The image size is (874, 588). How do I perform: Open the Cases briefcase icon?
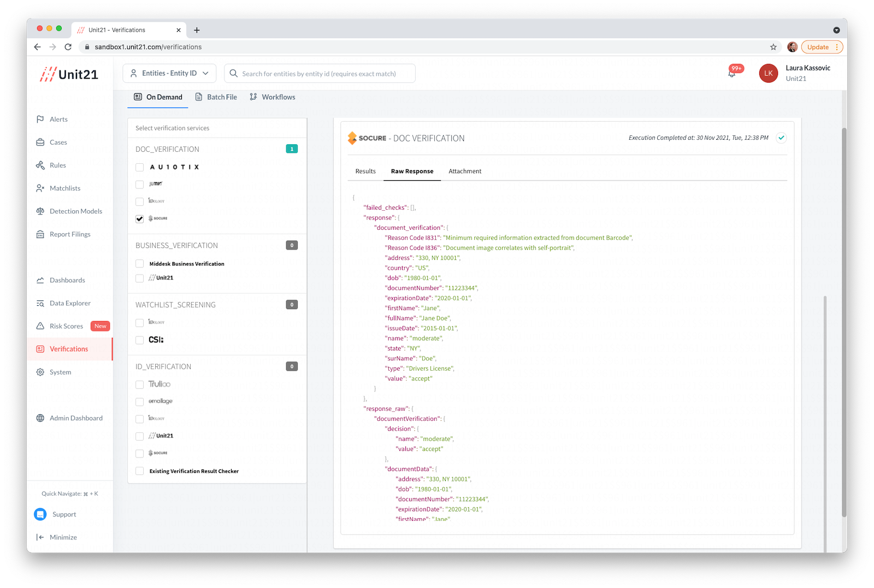point(40,142)
